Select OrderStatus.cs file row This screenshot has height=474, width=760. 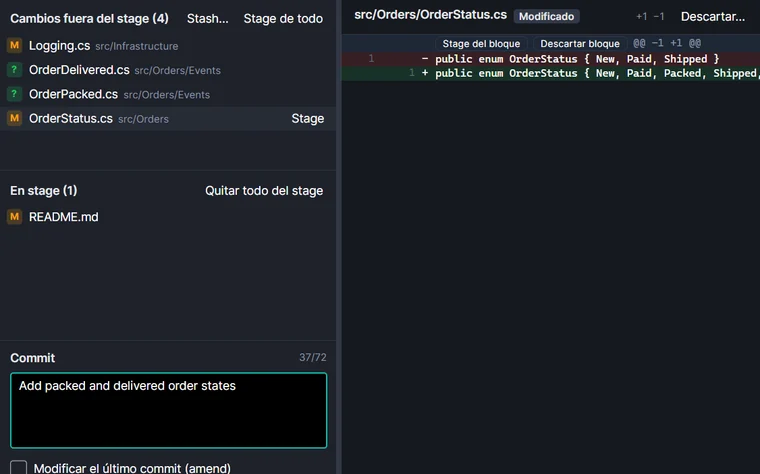(168, 118)
